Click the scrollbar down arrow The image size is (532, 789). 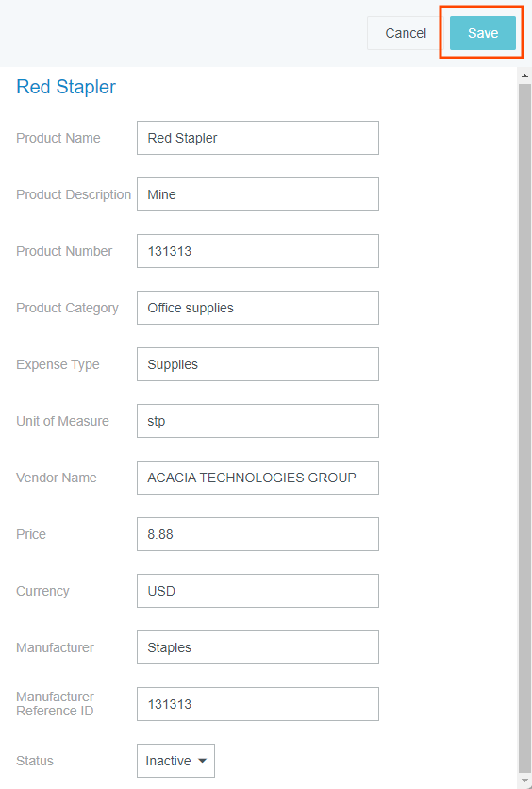524,781
